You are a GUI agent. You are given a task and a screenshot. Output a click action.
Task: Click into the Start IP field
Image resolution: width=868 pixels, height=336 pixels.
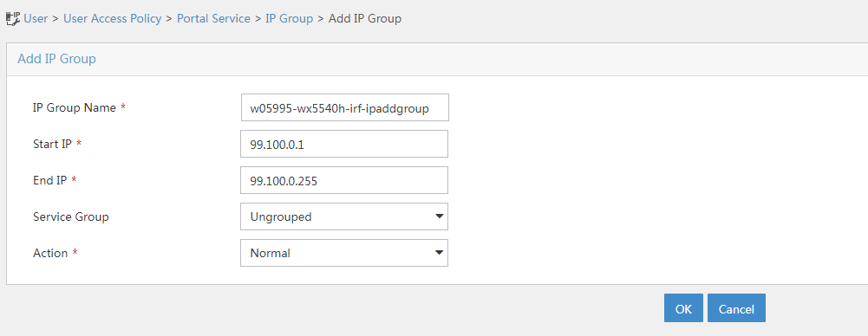[x=344, y=145]
